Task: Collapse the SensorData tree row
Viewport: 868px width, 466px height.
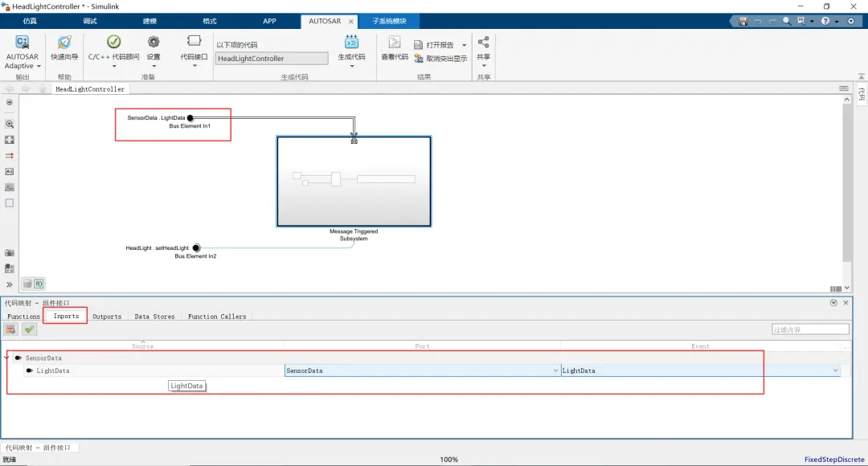Action: coord(6,358)
